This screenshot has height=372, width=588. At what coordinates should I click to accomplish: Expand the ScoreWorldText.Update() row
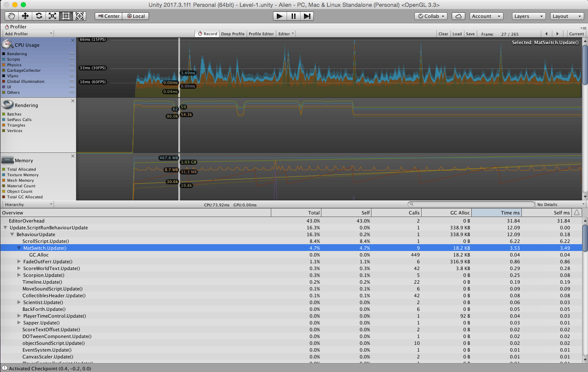tap(19, 268)
